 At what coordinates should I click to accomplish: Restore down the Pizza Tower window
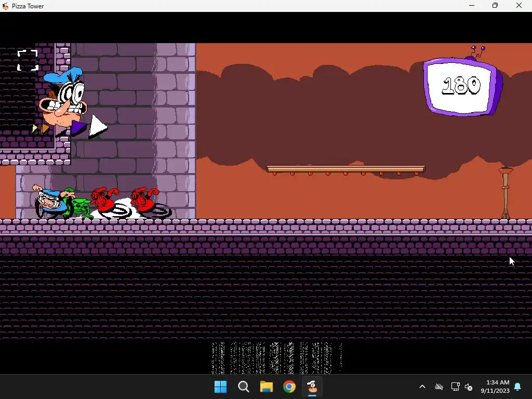tap(495, 5)
